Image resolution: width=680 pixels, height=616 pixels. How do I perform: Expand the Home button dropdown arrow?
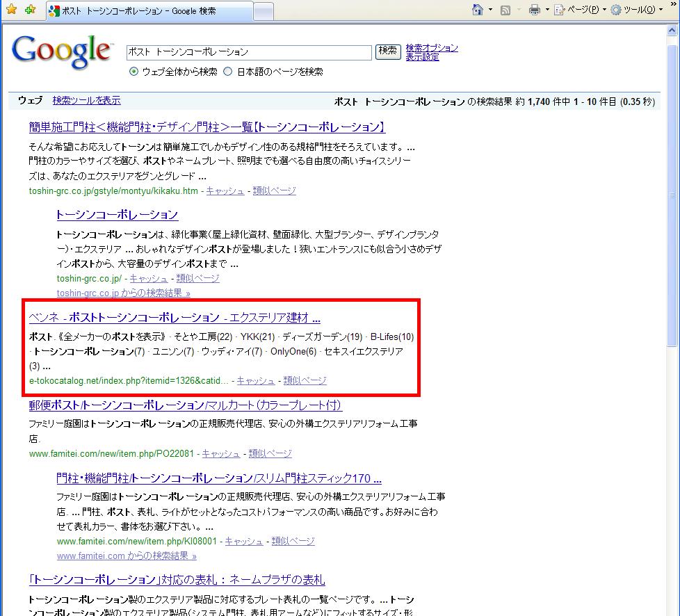(x=490, y=10)
